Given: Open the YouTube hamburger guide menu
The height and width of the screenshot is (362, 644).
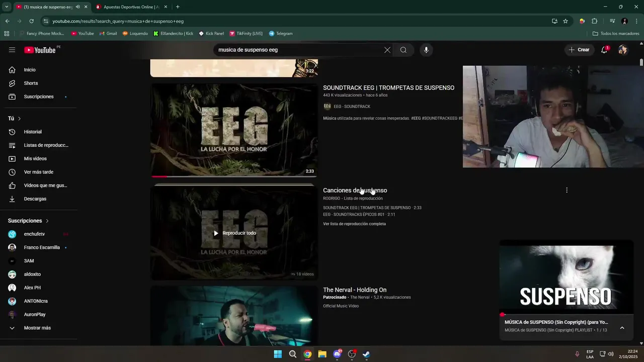Looking at the screenshot, I should point(12,50).
